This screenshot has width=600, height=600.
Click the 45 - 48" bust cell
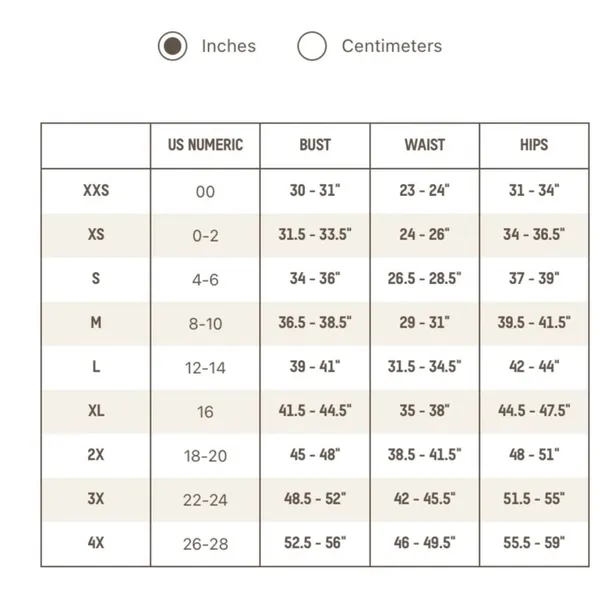click(x=315, y=455)
